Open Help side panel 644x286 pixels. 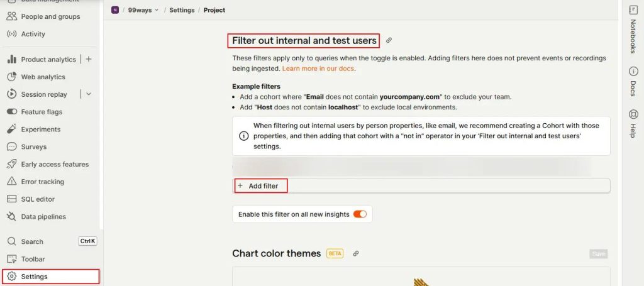point(633,123)
